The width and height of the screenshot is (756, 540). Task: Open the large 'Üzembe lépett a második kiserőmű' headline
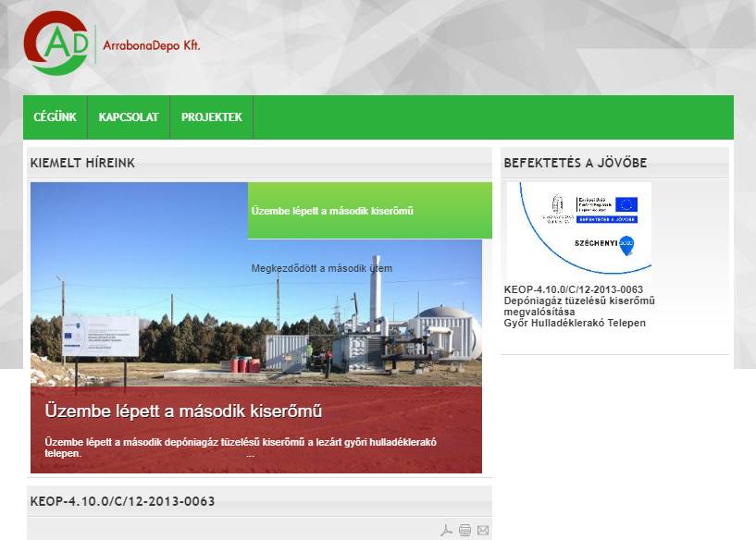(183, 411)
